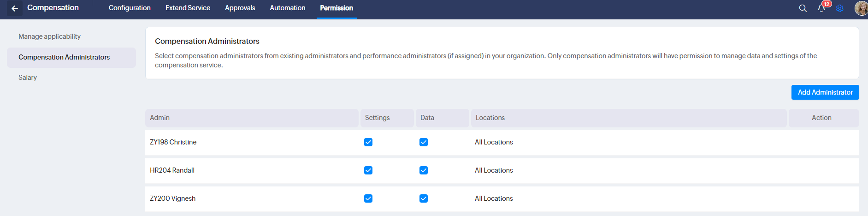The width and height of the screenshot is (868, 216).
Task: Click the ZY198 Christine admin row
Action: (173, 142)
